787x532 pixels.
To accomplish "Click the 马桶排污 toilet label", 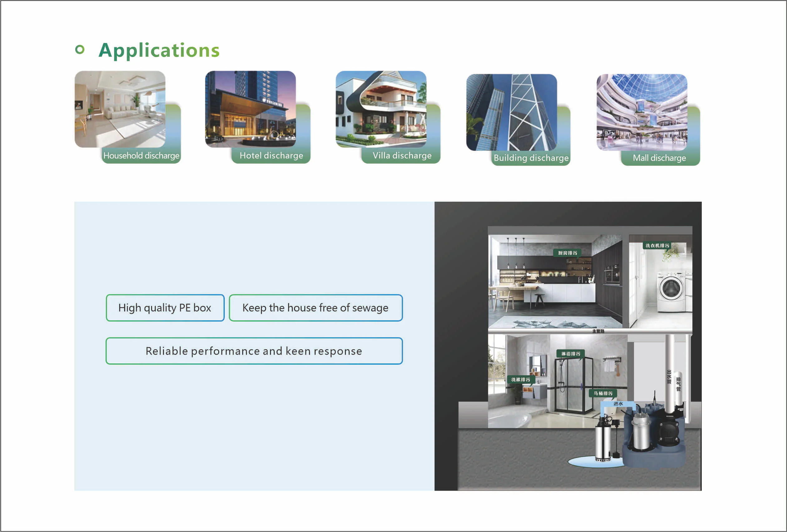I will 603,393.
